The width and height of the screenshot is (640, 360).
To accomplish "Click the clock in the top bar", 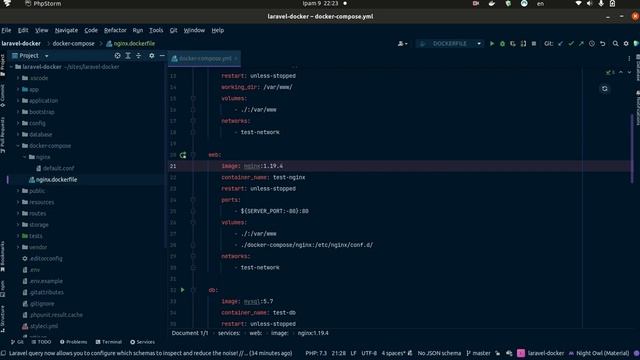I will pos(320,4).
